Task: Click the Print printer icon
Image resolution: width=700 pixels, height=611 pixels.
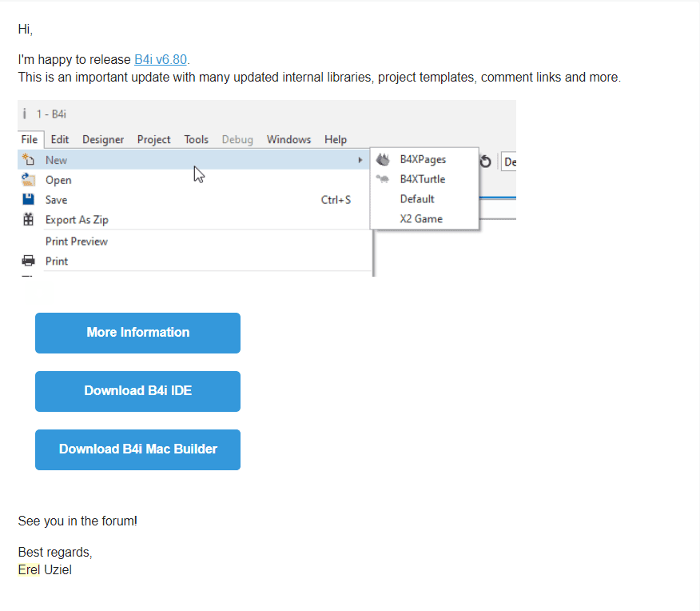Action: coord(28,261)
